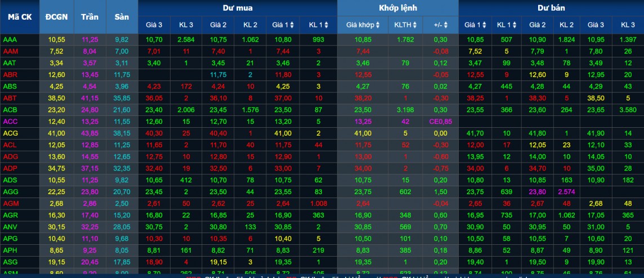Open stock symbol AAA

click(x=10, y=39)
